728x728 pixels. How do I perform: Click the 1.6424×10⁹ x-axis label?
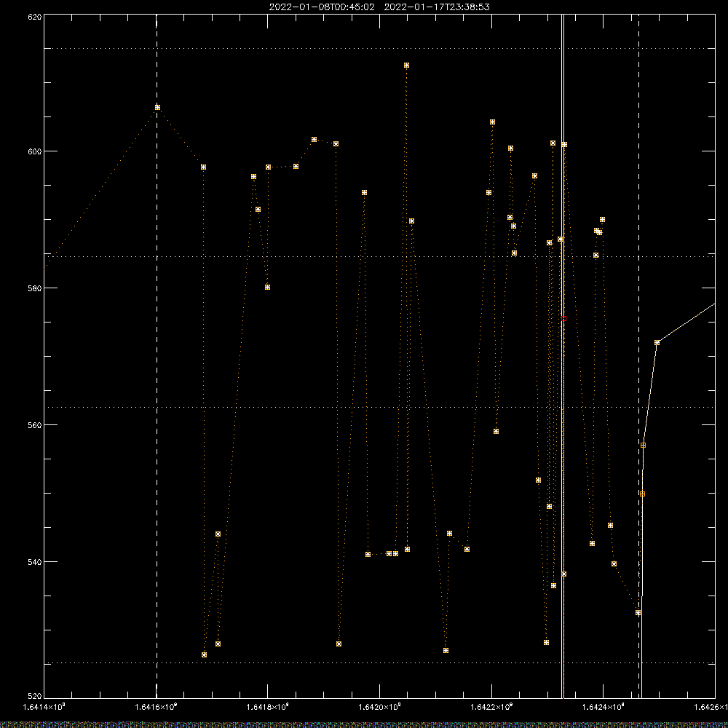[603, 707]
